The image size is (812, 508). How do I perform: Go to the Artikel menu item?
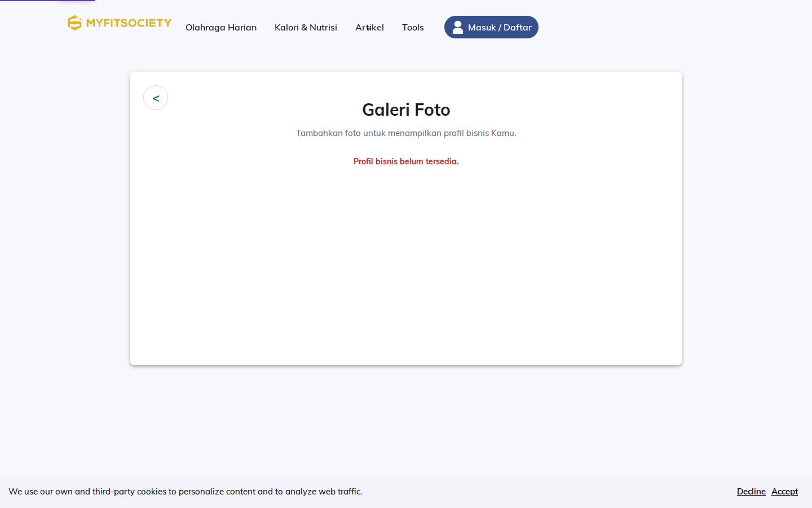click(369, 27)
